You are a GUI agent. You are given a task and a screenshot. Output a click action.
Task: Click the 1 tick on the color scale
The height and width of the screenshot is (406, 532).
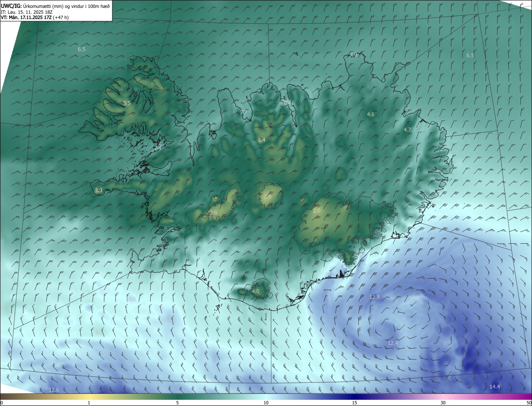pyautogui.click(x=89, y=403)
